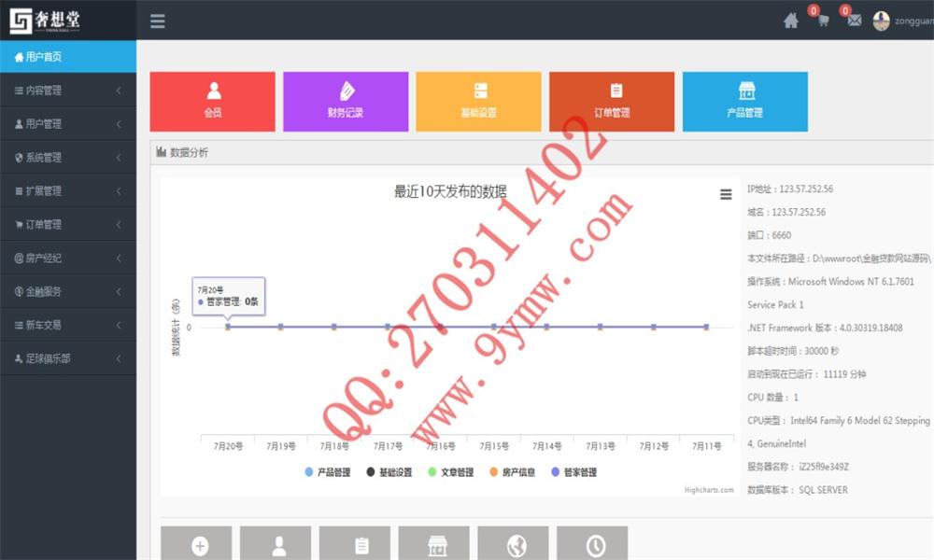Viewport: 934px width, 560px height.
Task: Click the gray user icon tile
Action: 276,543
